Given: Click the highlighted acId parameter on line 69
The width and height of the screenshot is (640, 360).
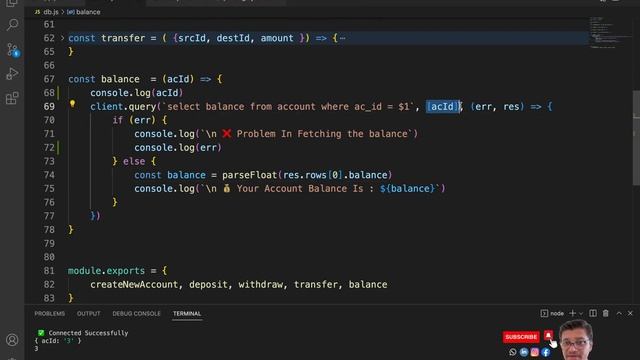Looking at the screenshot, I should 442,107.
